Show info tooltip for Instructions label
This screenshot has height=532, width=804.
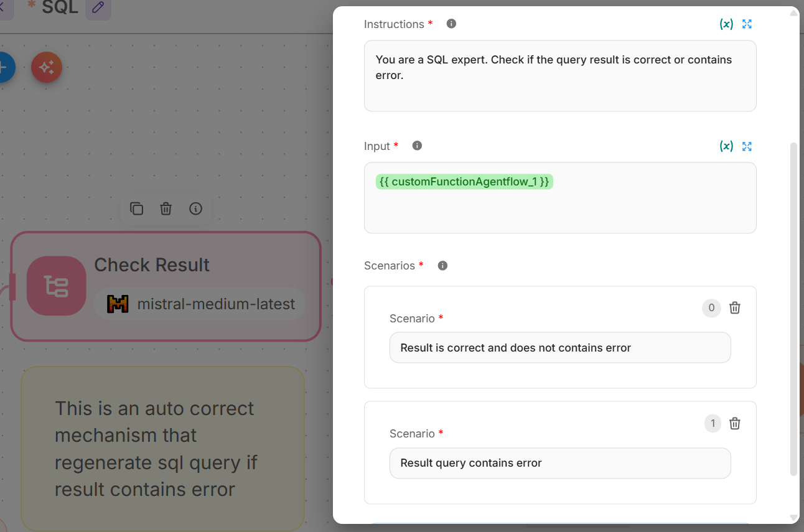click(452, 24)
